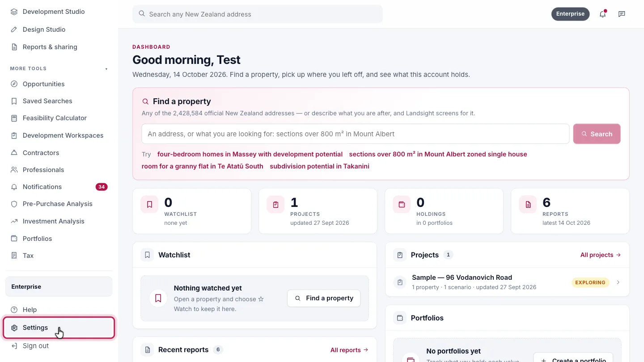Image resolution: width=644 pixels, height=362 pixels.
Task: Type in the Find a property field
Action: (356, 134)
